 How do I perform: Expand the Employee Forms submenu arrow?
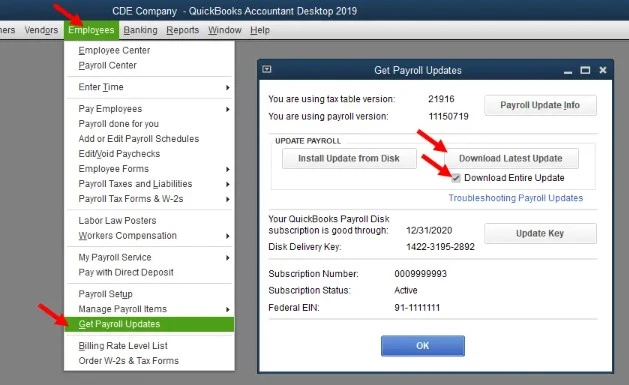[x=227, y=169]
